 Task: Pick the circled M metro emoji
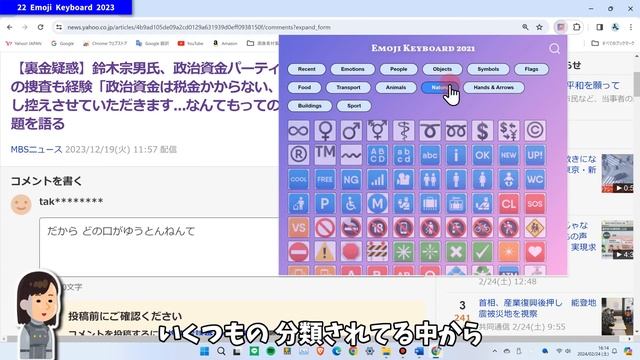coord(378,203)
